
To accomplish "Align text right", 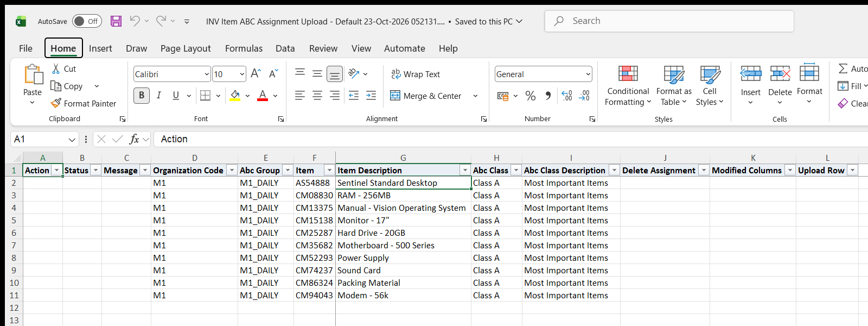I will pyautogui.click(x=335, y=96).
